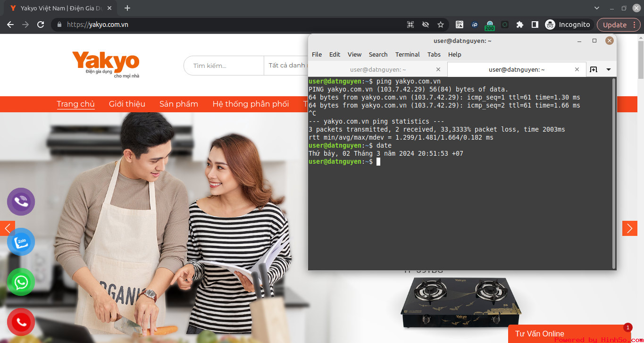The image size is (644, 343).
Task: Show next slide with right arrow
Action: (630, 228)
